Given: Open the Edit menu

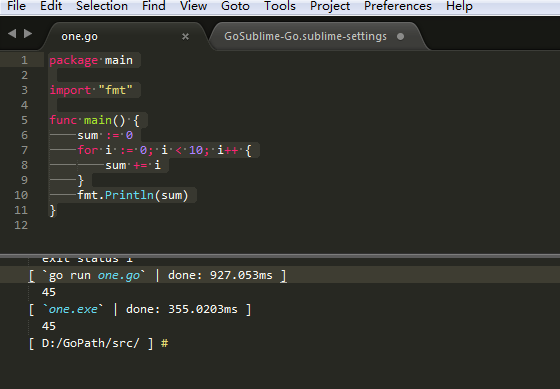Looking at the screenshot, I should click(x=51, y=6).
